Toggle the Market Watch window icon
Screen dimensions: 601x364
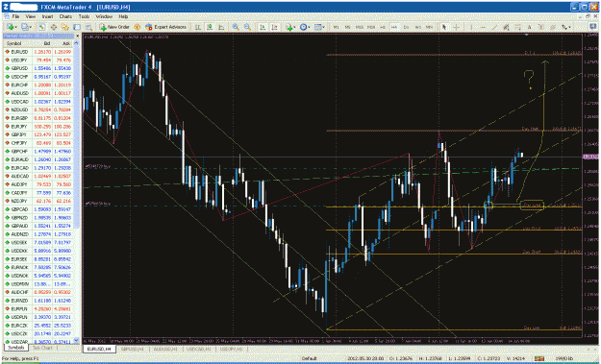(x=41, y=27)
